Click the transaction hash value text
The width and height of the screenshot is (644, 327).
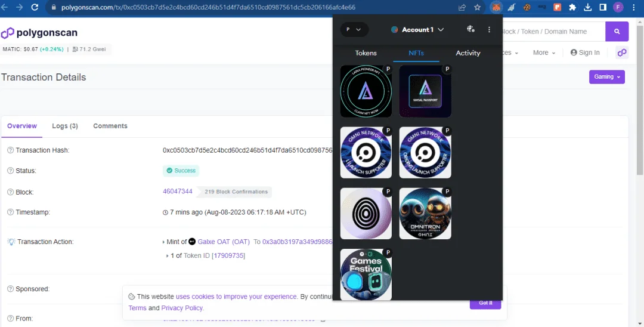pyautogui.click(x=247, y=150)
